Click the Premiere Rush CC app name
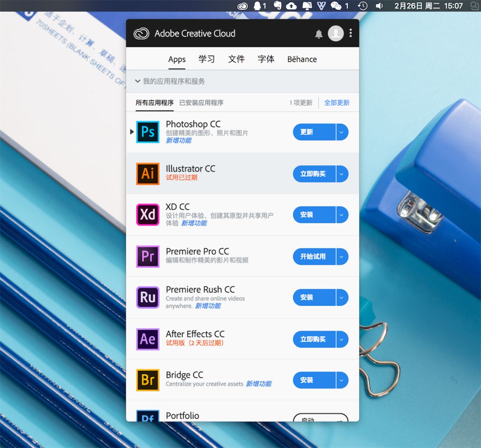This screenshot has height=448, width=481. [x=200, y=290]
